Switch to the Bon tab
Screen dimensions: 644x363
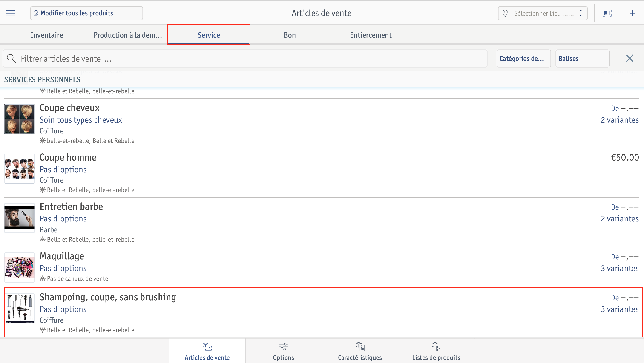point(290,35)
